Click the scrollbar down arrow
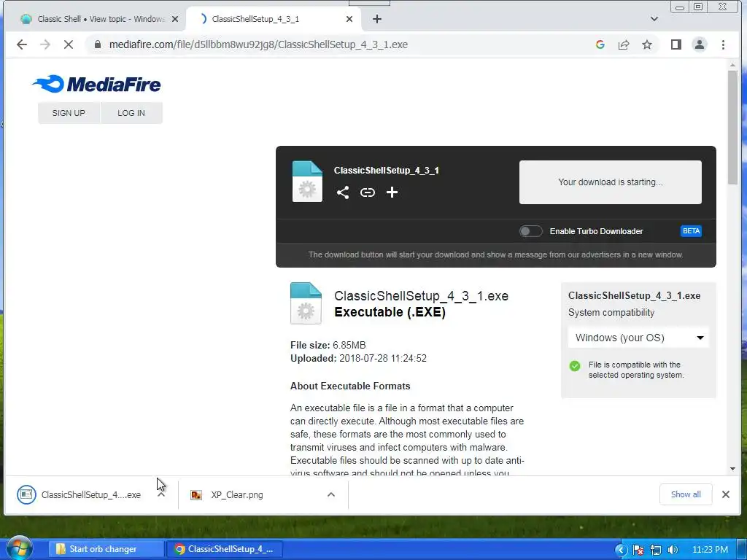 tap(732, 469)
